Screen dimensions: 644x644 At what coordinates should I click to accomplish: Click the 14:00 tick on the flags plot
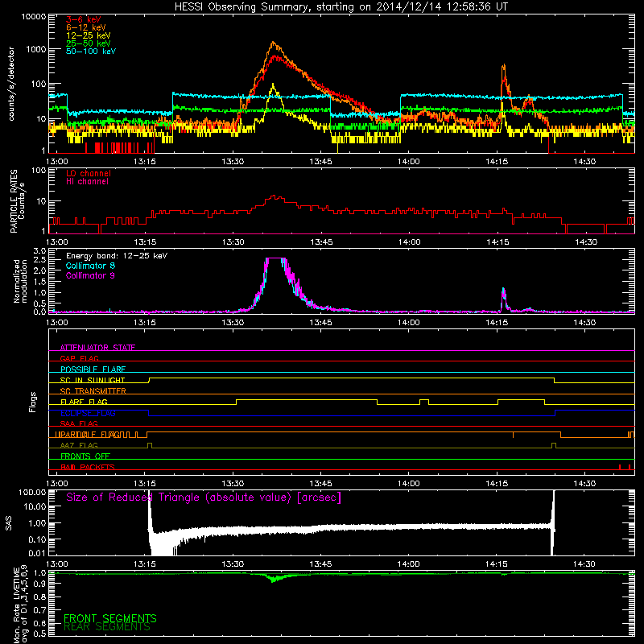pos(409,484)
